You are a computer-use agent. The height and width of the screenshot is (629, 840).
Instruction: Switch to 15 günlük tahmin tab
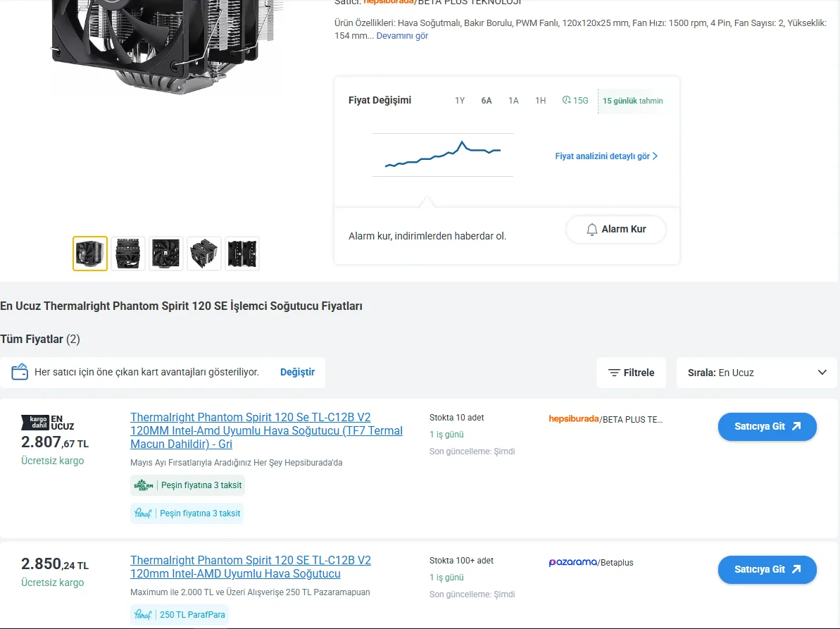pyautogui.click(x=633, y=101)
